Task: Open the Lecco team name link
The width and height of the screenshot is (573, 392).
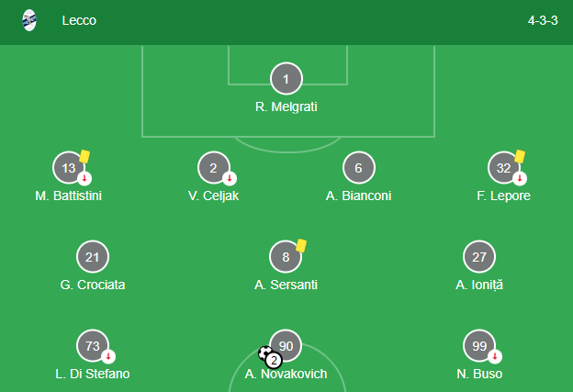Action: (79, 20)
